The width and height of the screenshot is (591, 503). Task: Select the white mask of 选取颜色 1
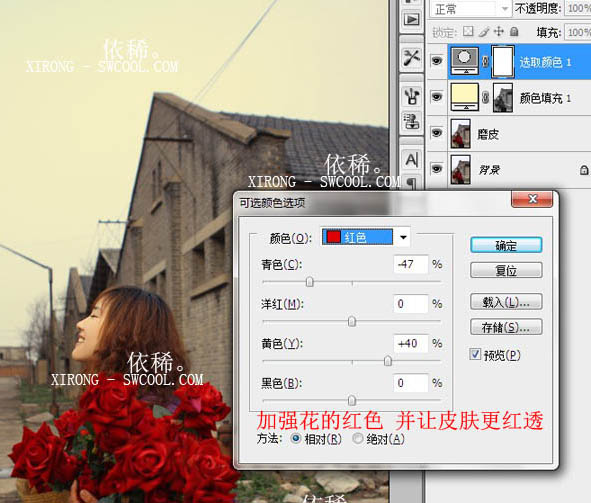coord(503,61)
